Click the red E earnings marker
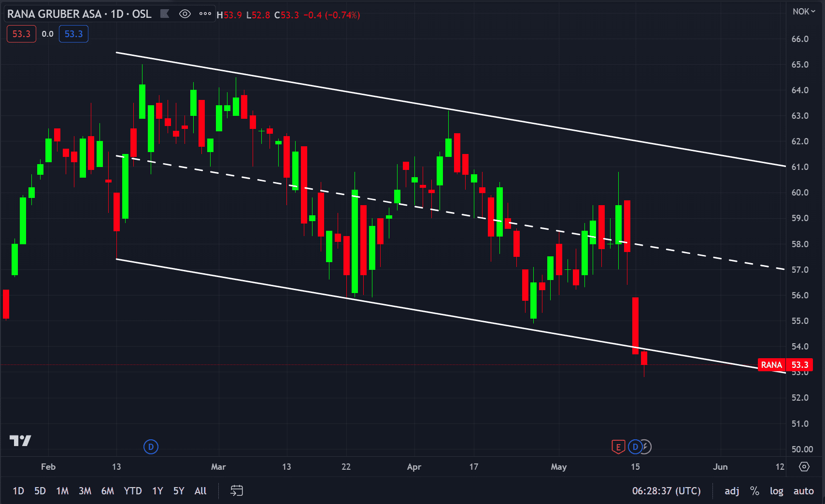 (618, 447)
